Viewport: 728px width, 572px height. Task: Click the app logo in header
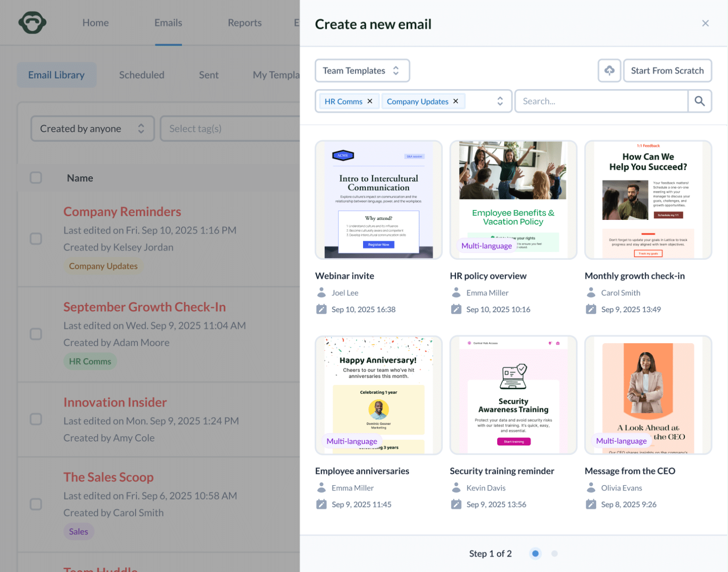click(32, 23)
